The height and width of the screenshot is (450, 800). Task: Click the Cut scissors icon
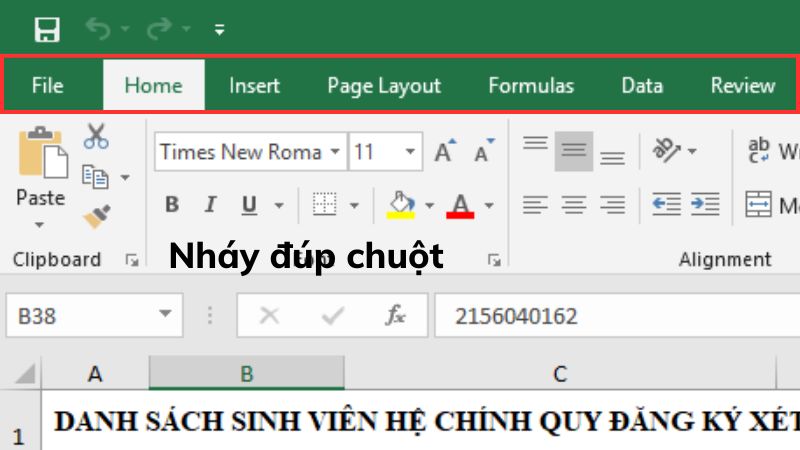pos(96,136)
